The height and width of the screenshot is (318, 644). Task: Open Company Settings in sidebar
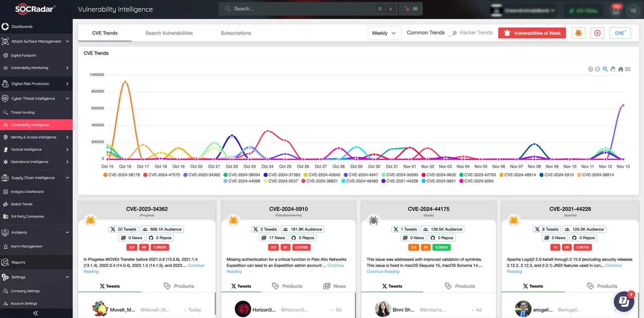coord(36,291)
